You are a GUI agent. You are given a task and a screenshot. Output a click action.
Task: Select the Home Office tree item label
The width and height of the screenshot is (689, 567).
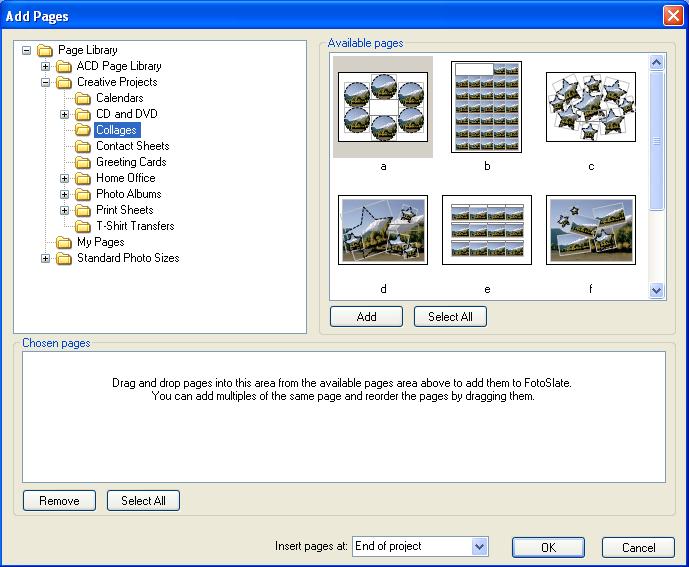pyautogui.click(x=126, y=178)
